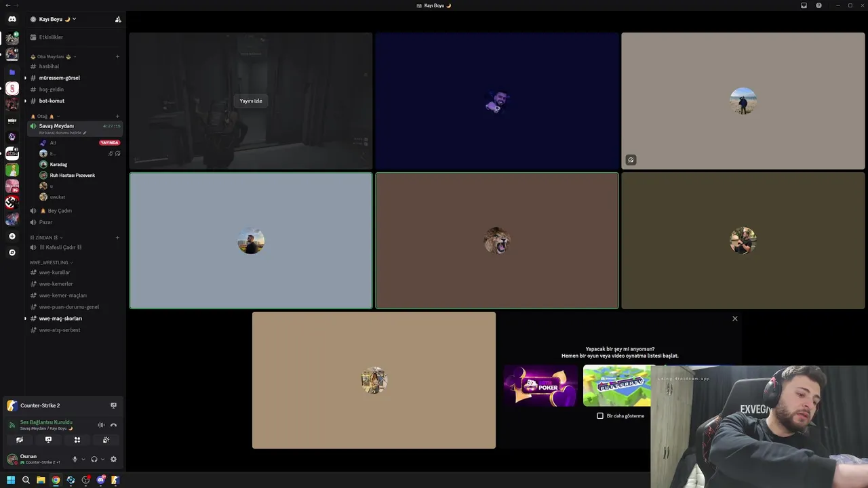Screen dimensions: 868x488
Task: Discover servers compass icon
Action: point(12,253)
